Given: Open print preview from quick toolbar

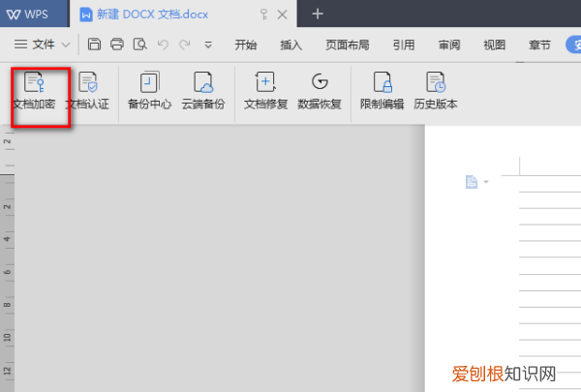Looking at the screenshot, I should tap(140, 45).
